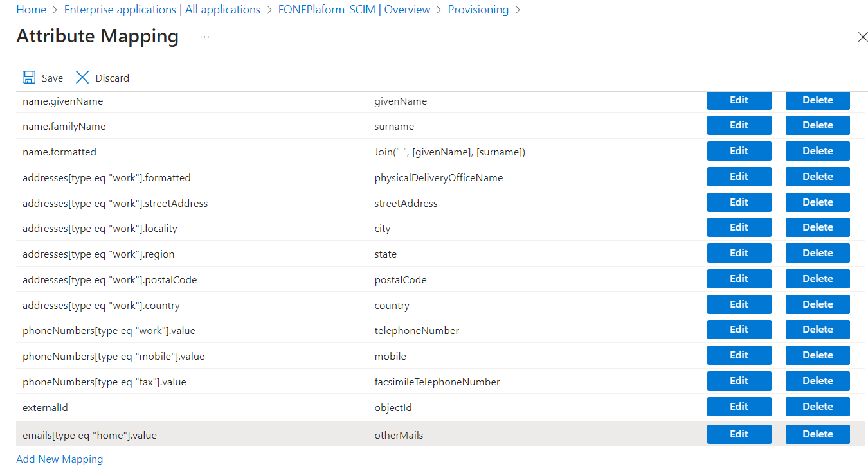Image resolution: width=868 pixels, height=467 pixels.
Task: Delete the name.formatted mapping
Action: [x=817, y=151]
